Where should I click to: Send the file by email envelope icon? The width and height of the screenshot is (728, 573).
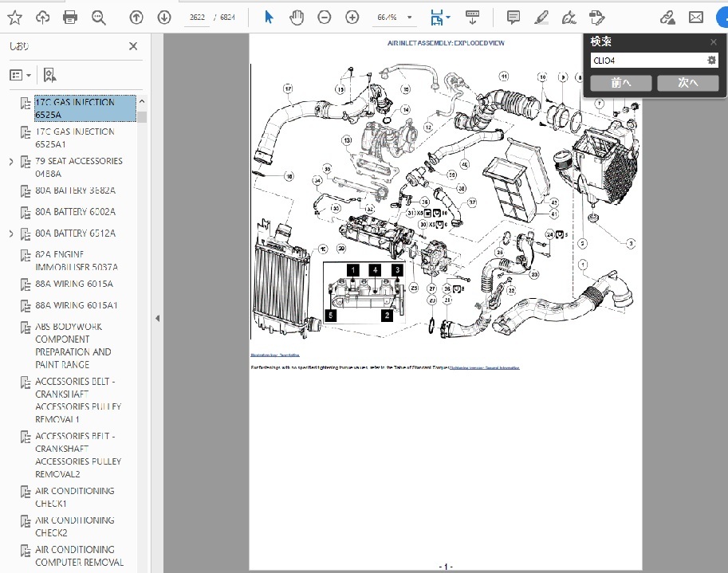(x=695, y=18)
